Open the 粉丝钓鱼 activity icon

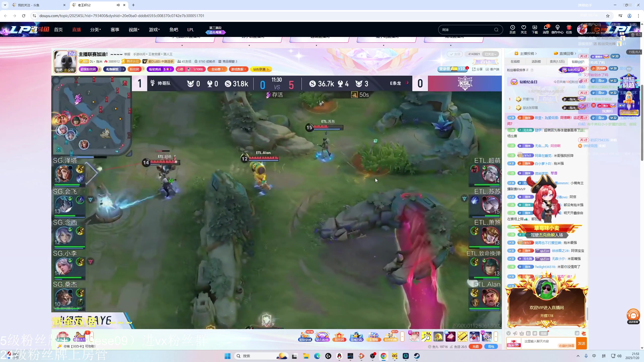point(390,336)
